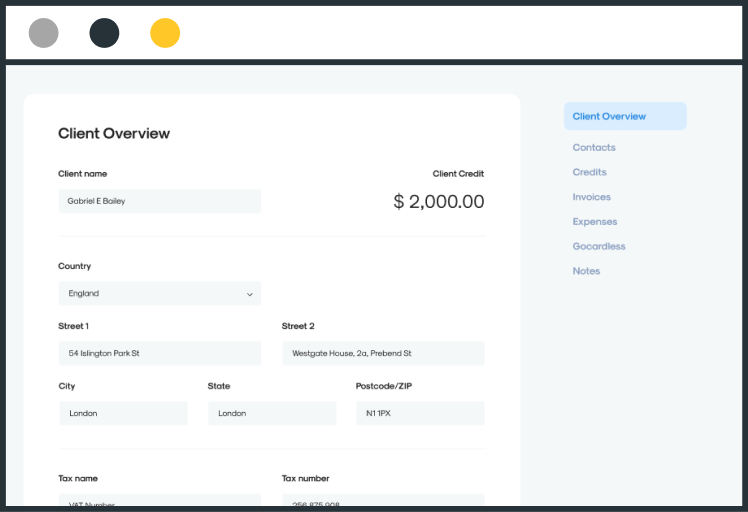Select the Gocardless section

coord(599,246)
